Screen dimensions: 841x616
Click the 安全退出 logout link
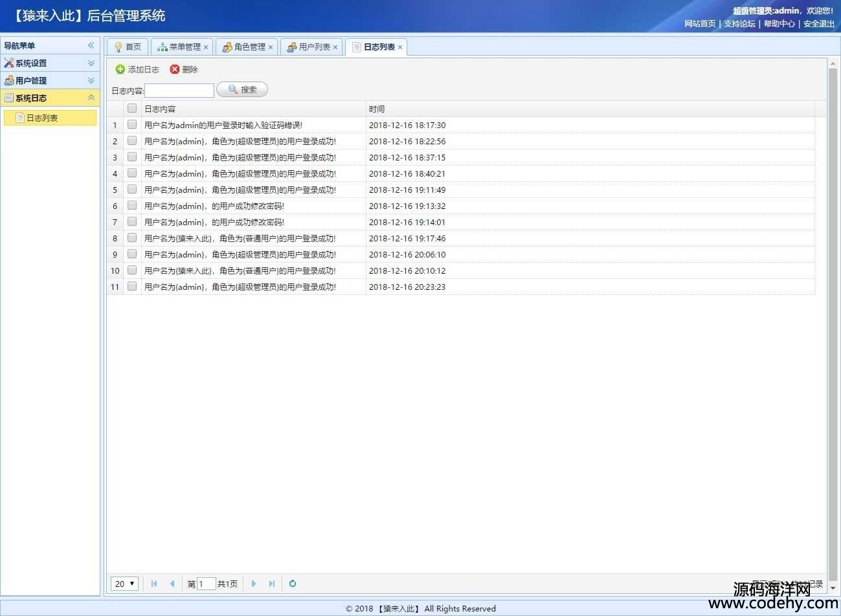(x=819, y=24)
